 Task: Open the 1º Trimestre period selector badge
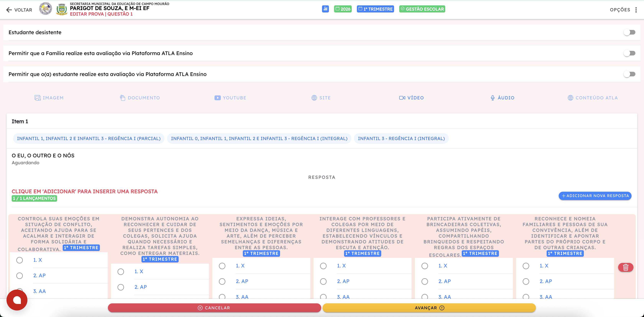pyautogui.click(x=375, y=9)
